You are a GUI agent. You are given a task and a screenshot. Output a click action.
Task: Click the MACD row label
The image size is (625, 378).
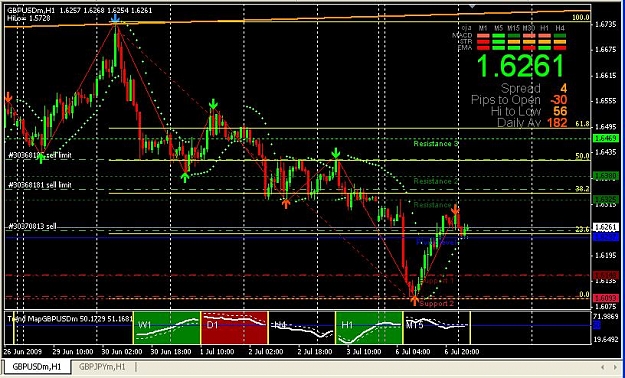(x=462, y=35)
